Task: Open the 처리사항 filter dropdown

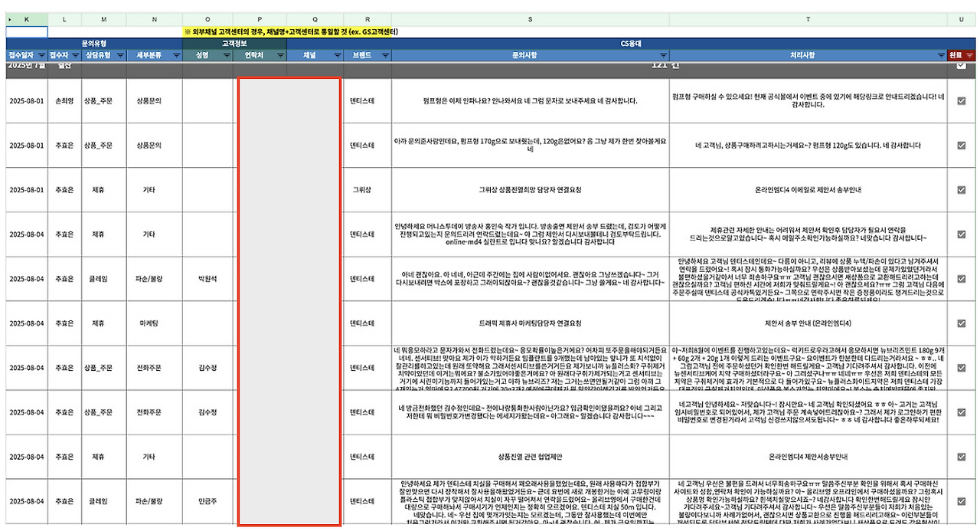Action: coord(941,55)
